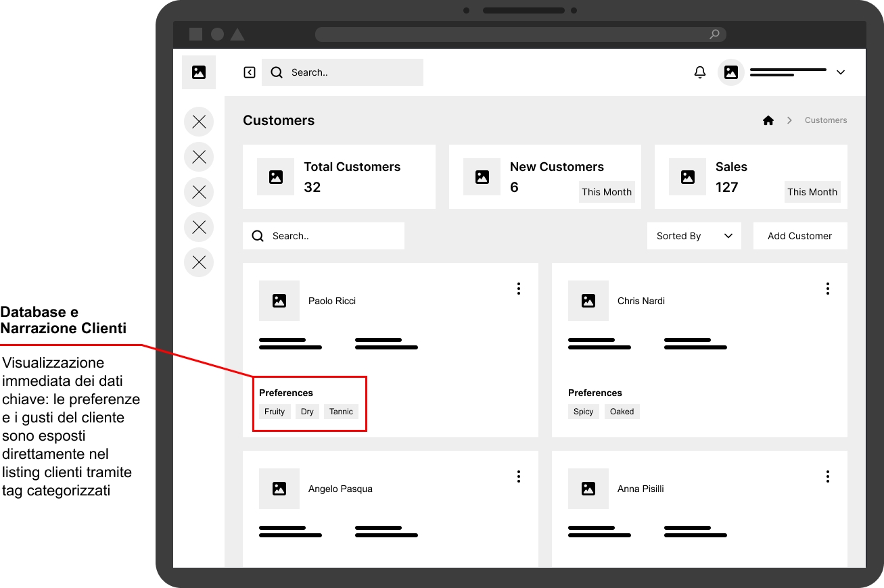
Task: Select the last sidebar navigation item
Action: point(199,262)
